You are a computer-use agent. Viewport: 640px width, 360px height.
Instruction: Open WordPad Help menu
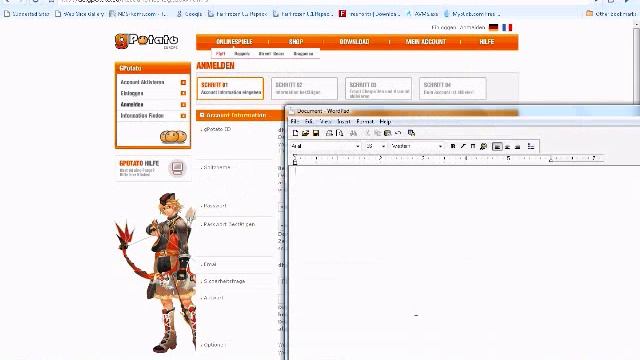pyautogui.click(x=385, y=122)
